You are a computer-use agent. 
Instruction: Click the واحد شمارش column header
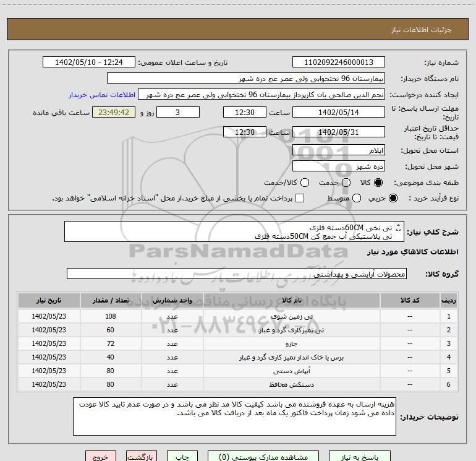[x=172, y=300]
